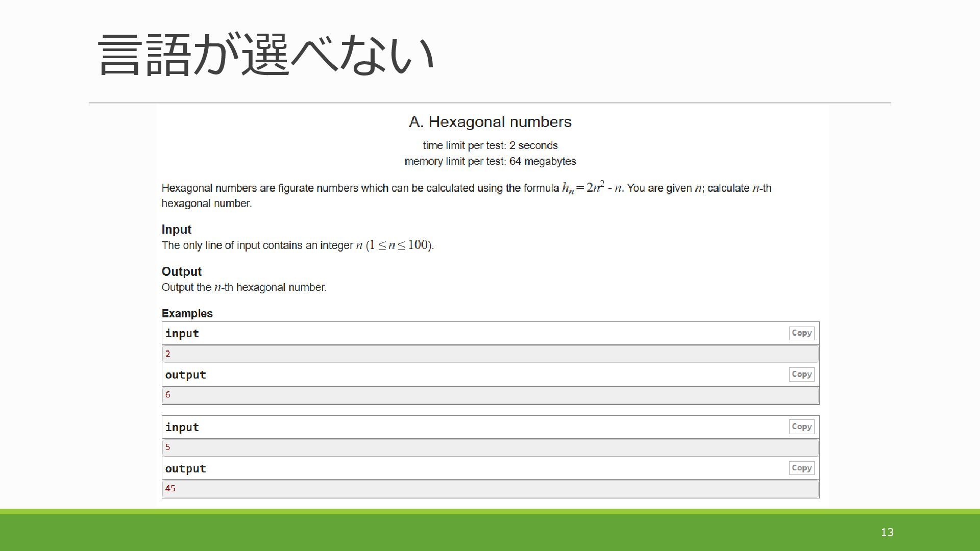980x551 pixels.
Task: Click the first 'input' example header label
Action: point(182,334)
